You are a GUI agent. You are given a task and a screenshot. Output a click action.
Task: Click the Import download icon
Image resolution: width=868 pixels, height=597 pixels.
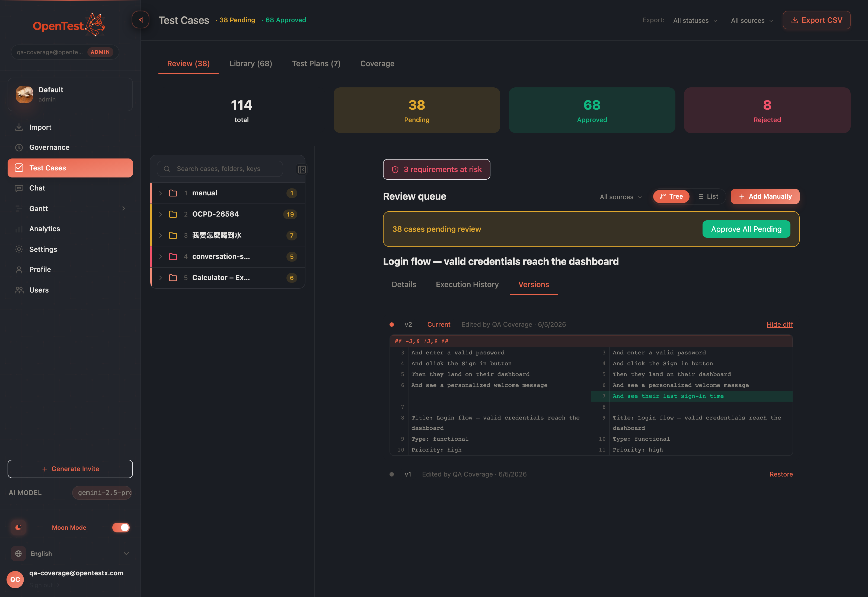pyautogui.click(x=19, y=127)
